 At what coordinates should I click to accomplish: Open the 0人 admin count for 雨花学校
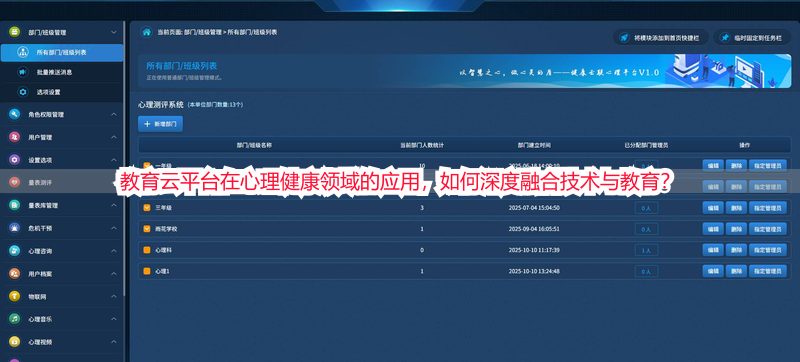(x=646, y=229)
